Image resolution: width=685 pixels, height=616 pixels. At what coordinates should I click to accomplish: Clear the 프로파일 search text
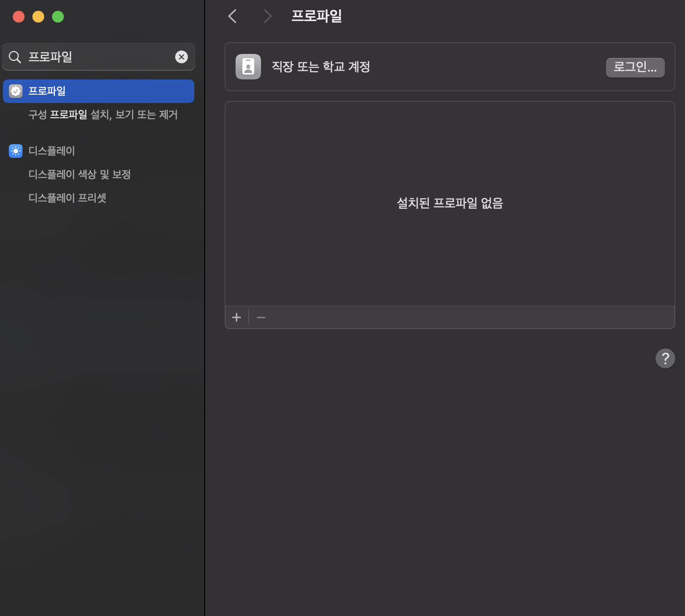(182, 57)
